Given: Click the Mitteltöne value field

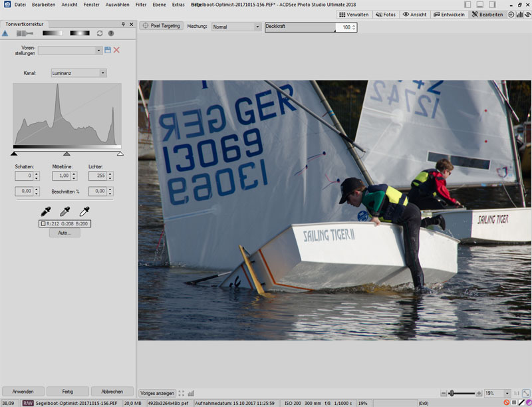Looking at the screenshot, I should [62, 176].
